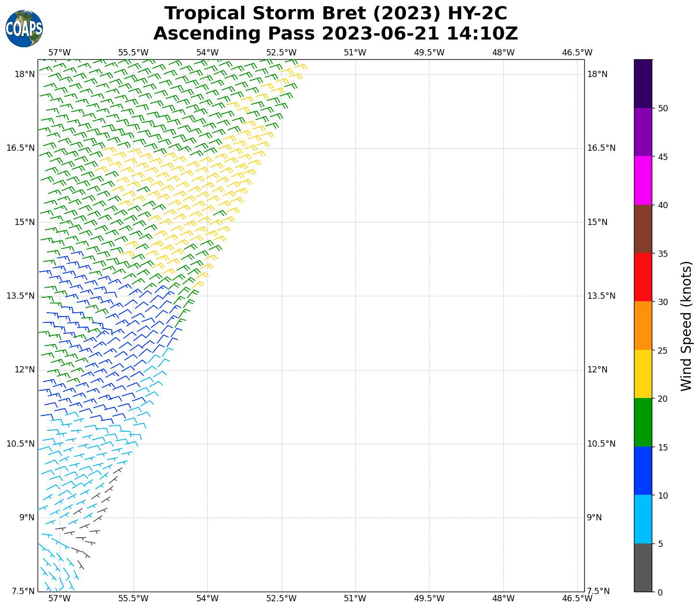Image resolution: width=700 pixels, height=609 pixels.
Task: Select the red 30–35 knots colorbar segment
Action: [x=643, y=277]
